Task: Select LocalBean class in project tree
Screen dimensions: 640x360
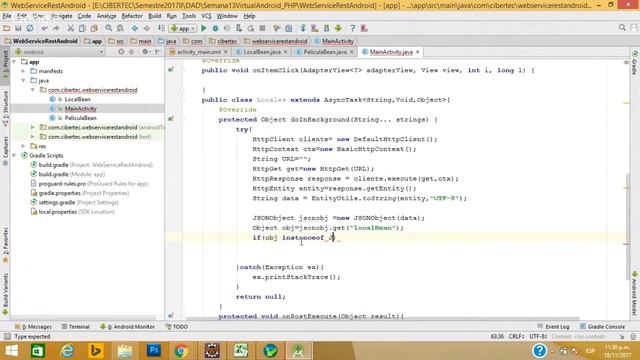Action: (77, 99)
